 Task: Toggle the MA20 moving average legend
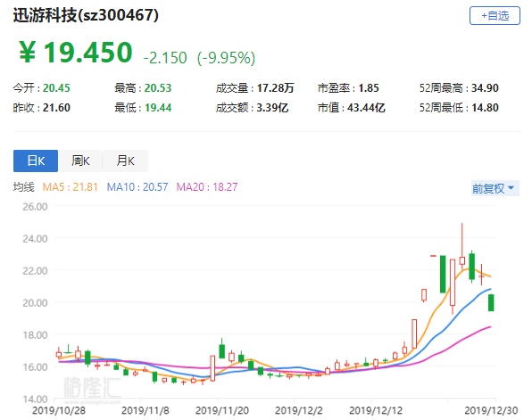click(x=207, y=186)
